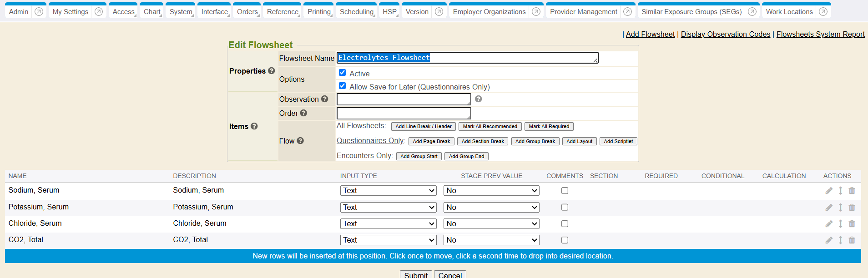Image resolution: width=868 pixels, height=278 pixels.
Task: Toggle Allow Save for Later checkbox
Action: 343,86
